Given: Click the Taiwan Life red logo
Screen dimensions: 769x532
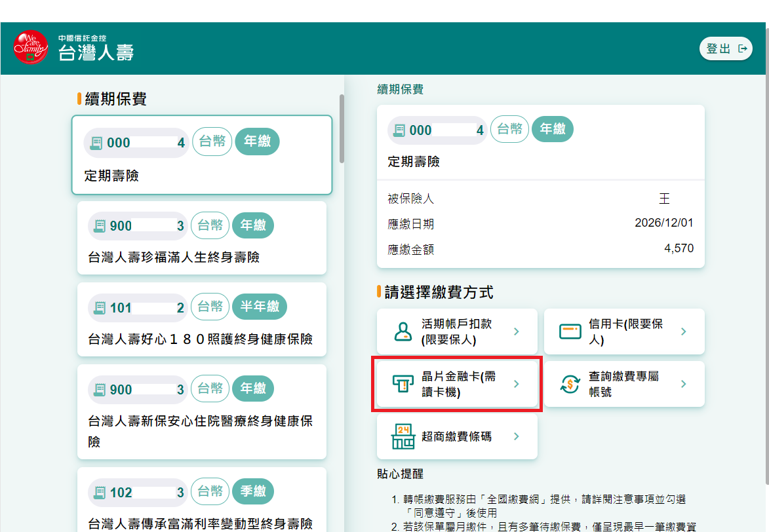Looking at the screenshot, I should pos(31,47).
